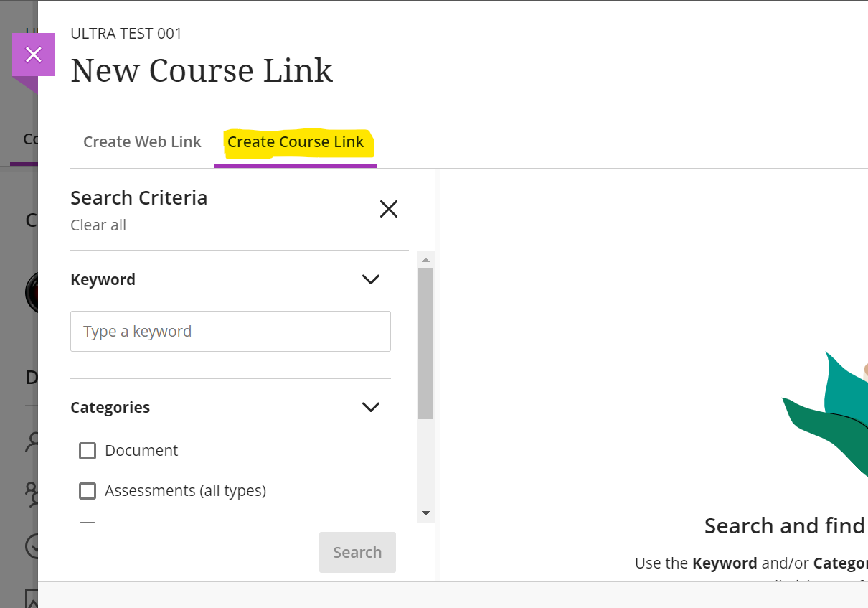Collapse the Keyword section
Image resolution: width=868 pixels, height=608 pixels.
pyautogui.click(x=371, y=279)
